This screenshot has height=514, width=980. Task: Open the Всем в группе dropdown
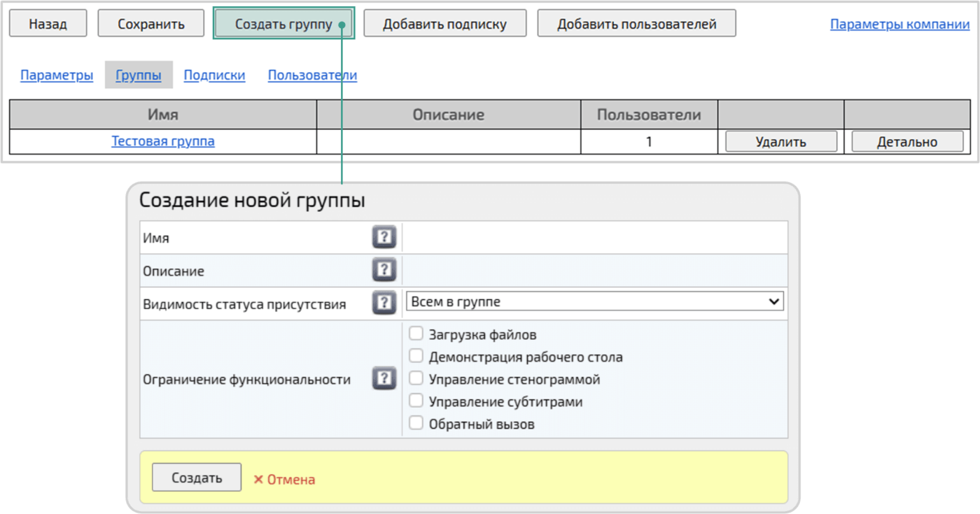pyautogui.click(x=594, y=301)
